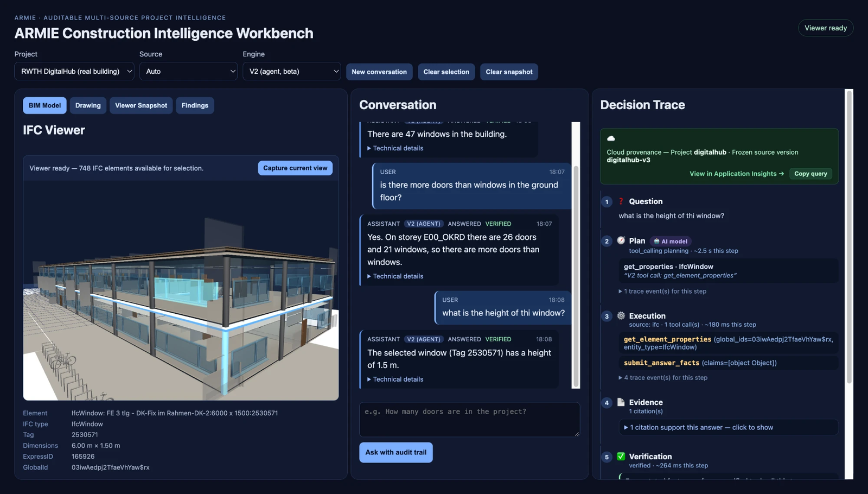Expand Technical details under storey E00_OKRD answer
Screen dimensions: 868x494
[x=395, y=276]
